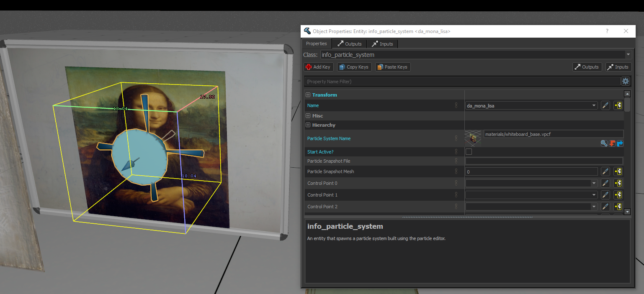
Task: Enable the Start Active? checkbox
Action: 469,152
